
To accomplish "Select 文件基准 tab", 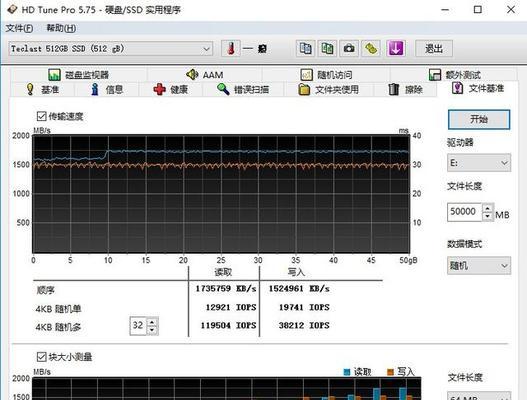I will pos(478,88).
